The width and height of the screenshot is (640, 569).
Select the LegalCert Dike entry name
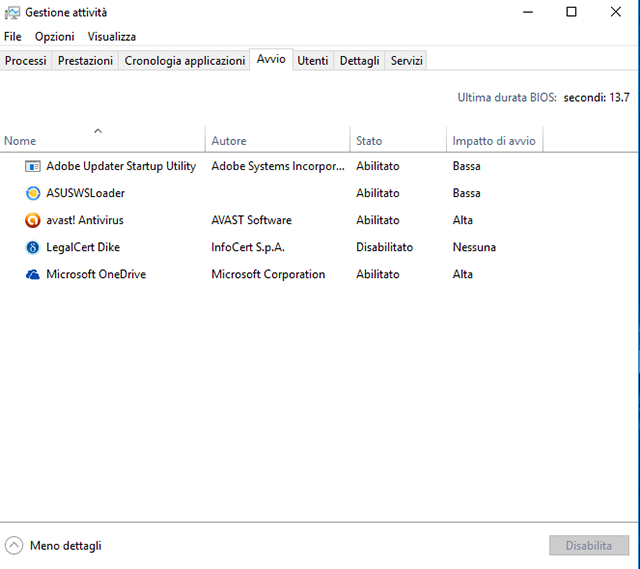(83, 247)
